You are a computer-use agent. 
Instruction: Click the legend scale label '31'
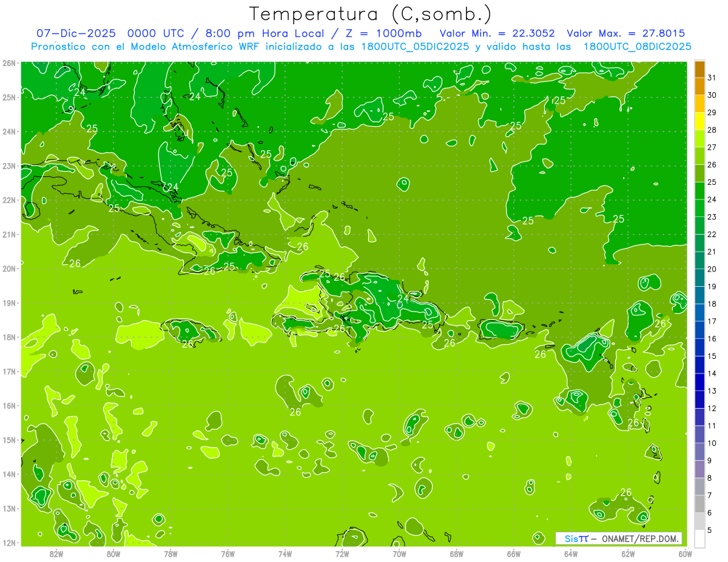tap(712, 78)
